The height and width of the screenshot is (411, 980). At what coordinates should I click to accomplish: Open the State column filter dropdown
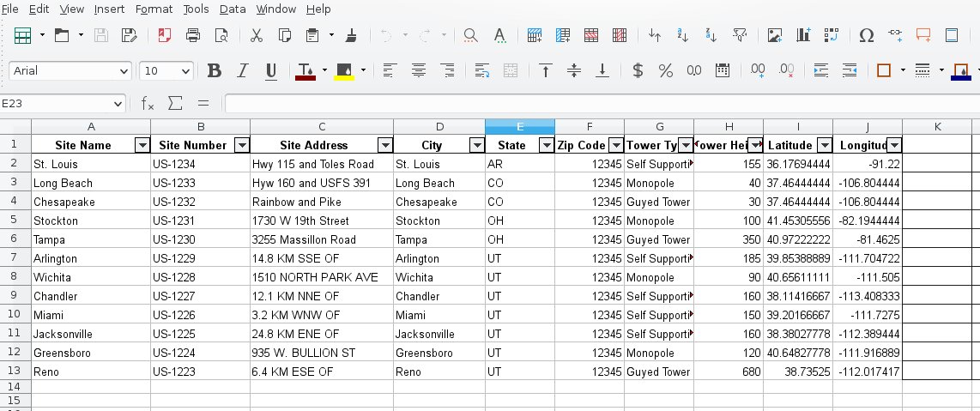point(546,145)
